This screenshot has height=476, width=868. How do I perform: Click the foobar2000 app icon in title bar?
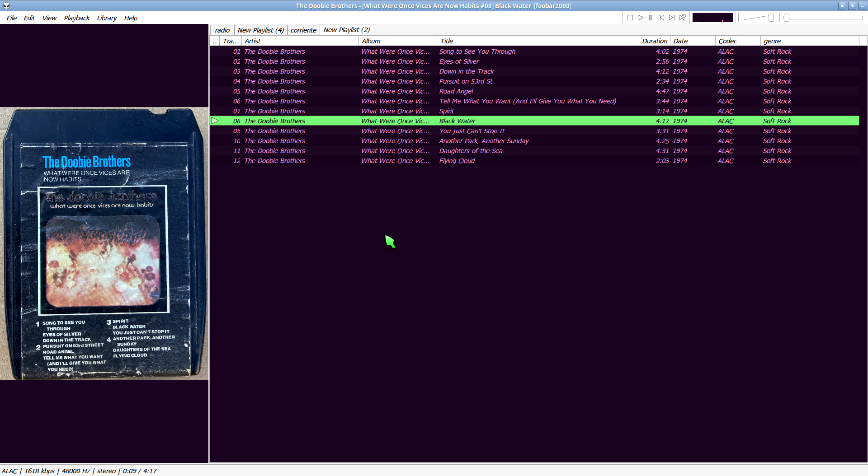[6, 6]
